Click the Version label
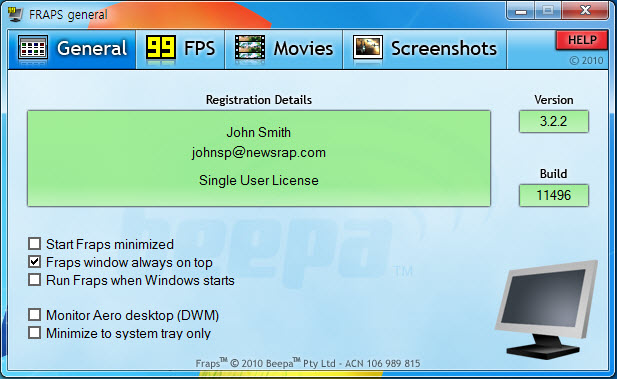 pos(554,100)
